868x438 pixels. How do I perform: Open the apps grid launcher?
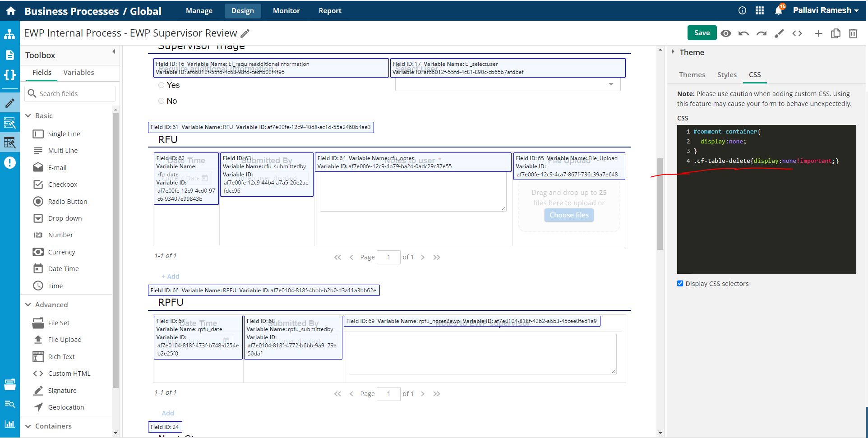(760, 11)
